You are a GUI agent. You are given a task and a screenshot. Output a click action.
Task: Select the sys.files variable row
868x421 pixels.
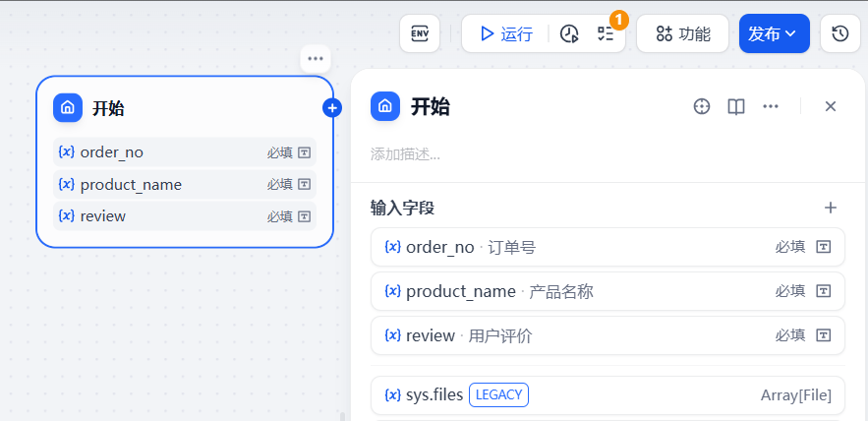pos(608,395)
